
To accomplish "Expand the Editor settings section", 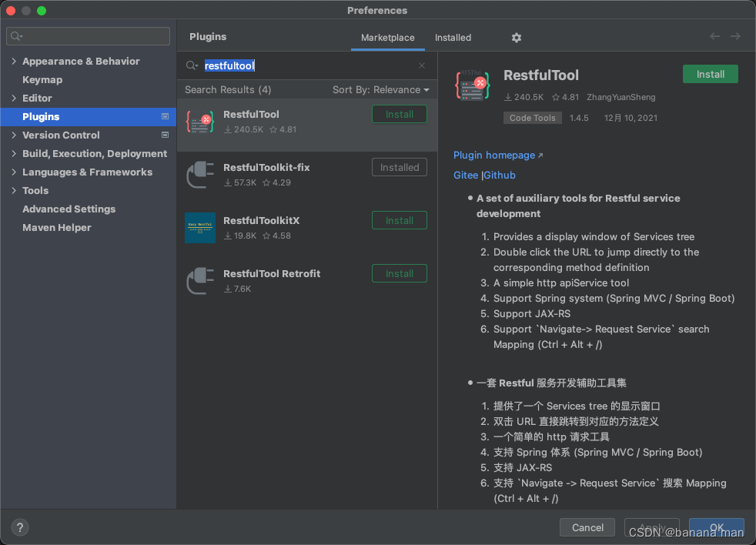I will (14, 98).
